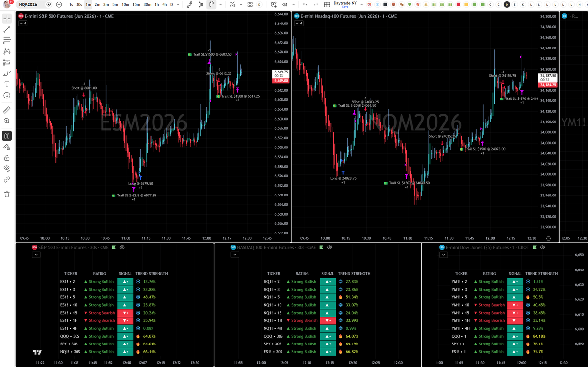Click the create alert clock icon

pos(274,4)
